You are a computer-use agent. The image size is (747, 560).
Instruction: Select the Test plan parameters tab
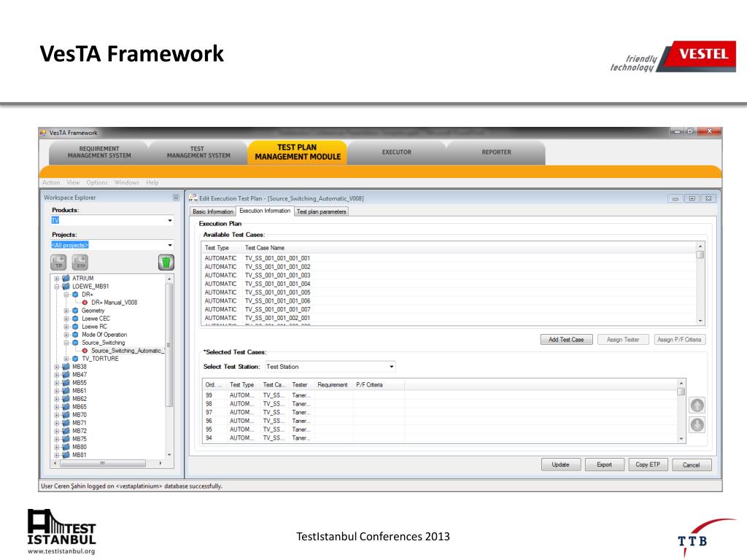click(321, 211)
